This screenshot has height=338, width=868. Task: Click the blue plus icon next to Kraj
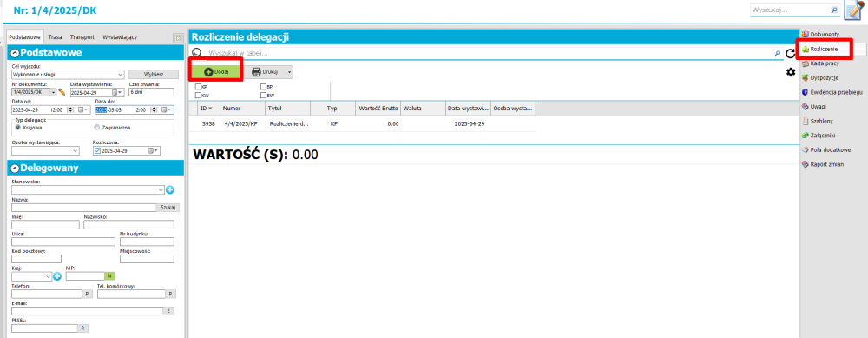tap(57, 275)
